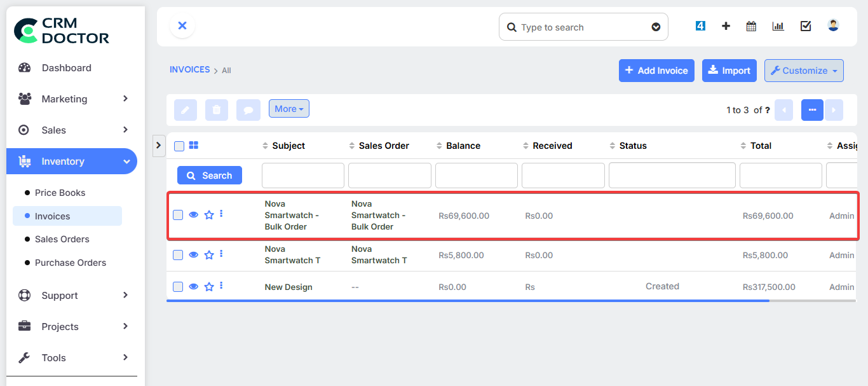Click the Add Invoice button
The width and height of the screenshot is (868, 386).
click(656, 71)
